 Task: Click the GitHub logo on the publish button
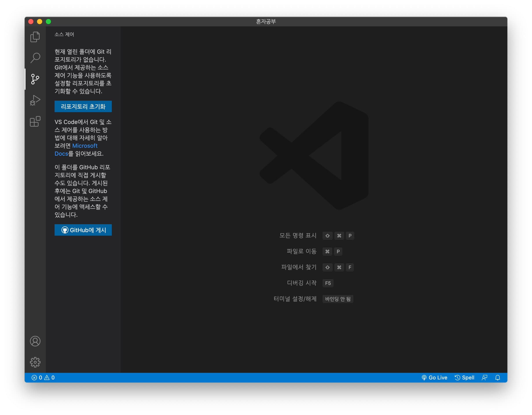(x=65, y=230)
